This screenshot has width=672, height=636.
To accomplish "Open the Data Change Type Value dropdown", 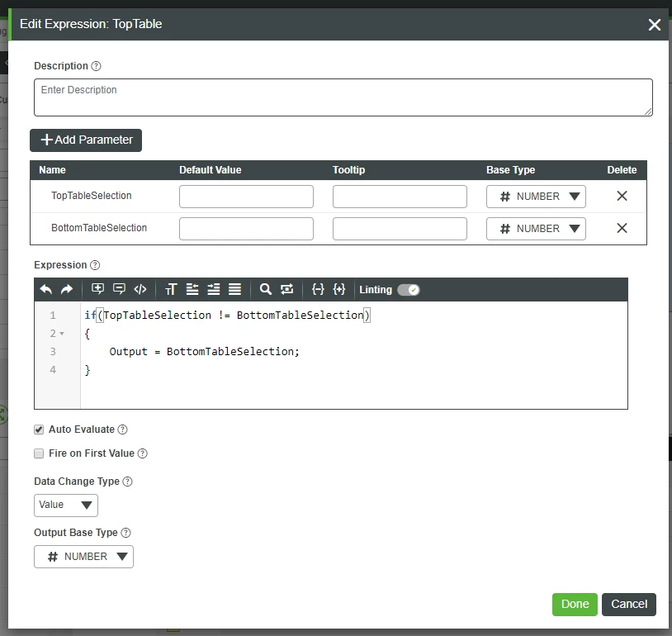I will [x=66, y=505].
